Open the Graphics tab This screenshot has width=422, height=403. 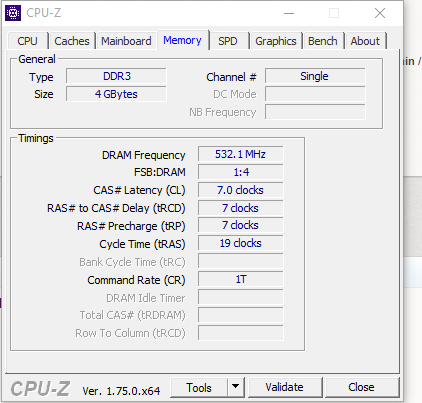276,41
